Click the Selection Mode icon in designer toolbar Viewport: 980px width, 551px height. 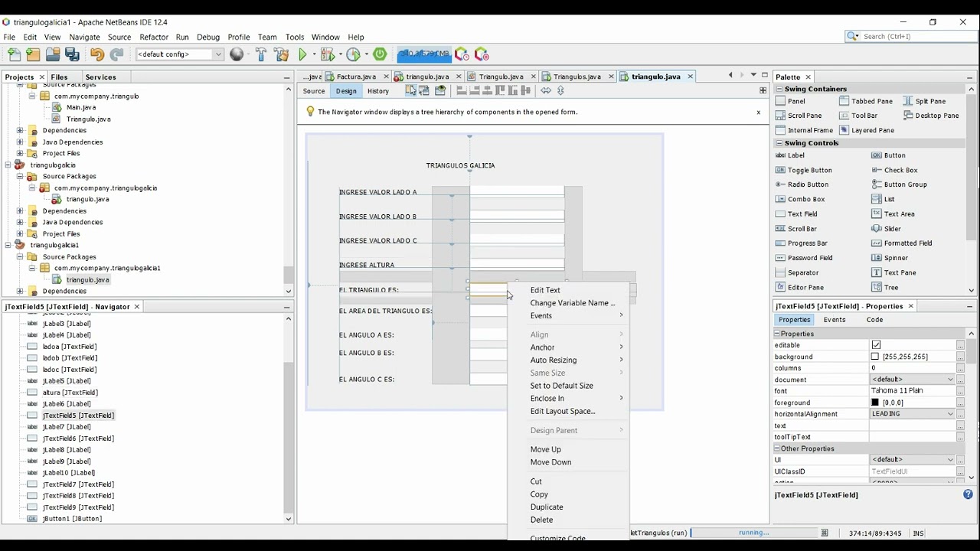(x=412, y=90)
